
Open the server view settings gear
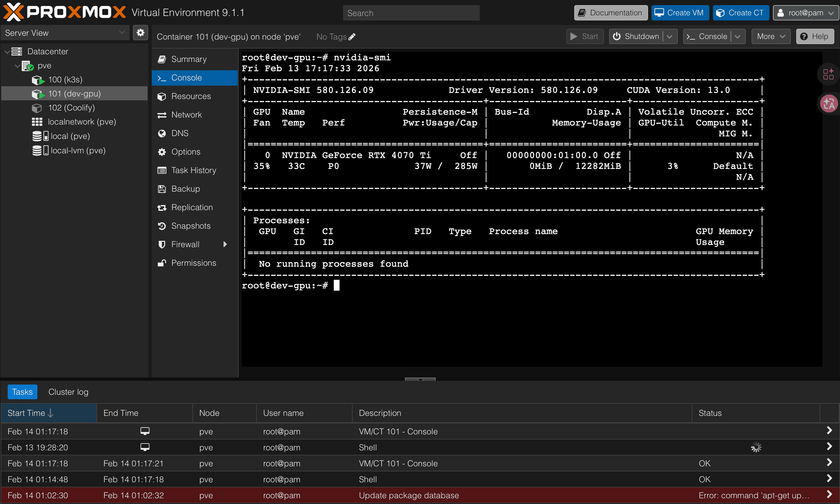(x=140, y=33)
